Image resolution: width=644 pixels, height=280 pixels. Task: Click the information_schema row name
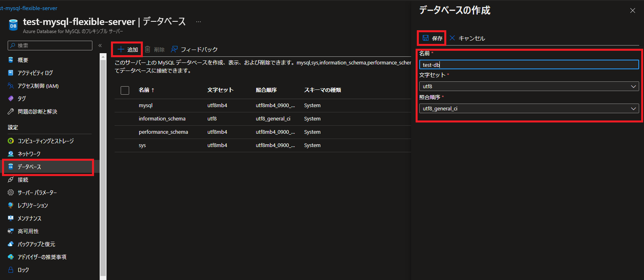pyautogui.click(x=162, y=119)
